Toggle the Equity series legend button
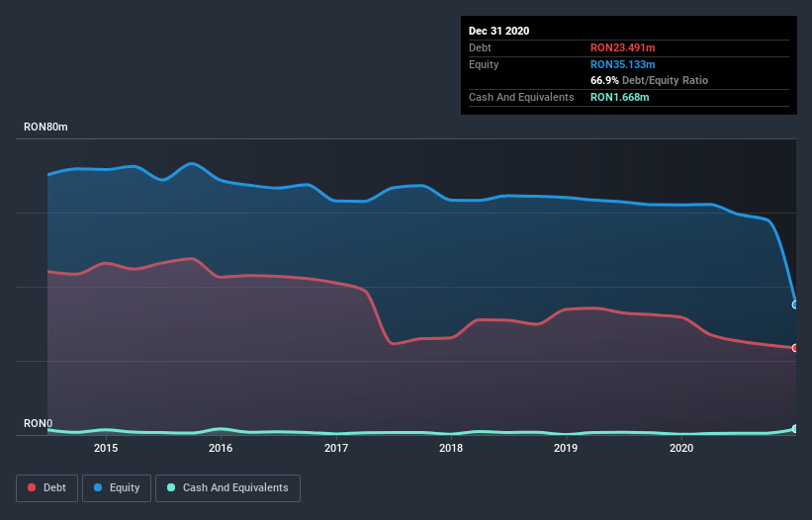812x520 pixels. (x=117, y=488)
